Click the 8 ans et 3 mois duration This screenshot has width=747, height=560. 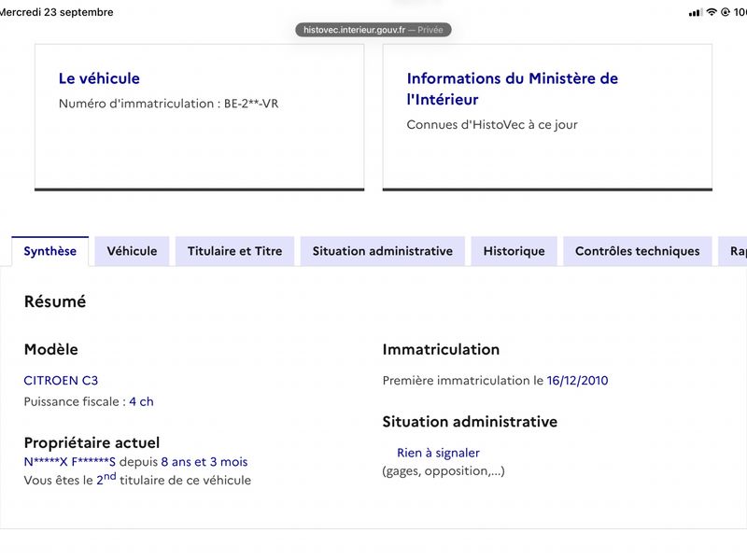click(204, 461)
